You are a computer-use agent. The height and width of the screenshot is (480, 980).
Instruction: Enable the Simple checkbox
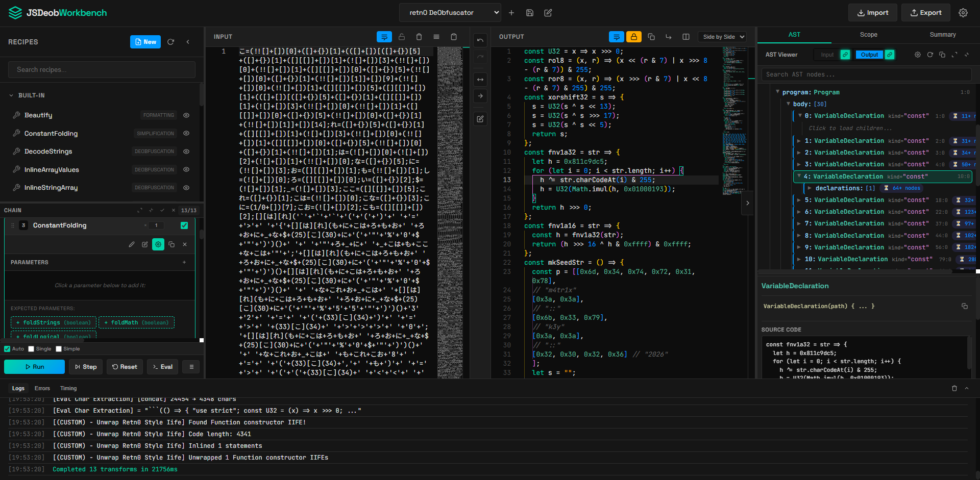tap(59, 349)
